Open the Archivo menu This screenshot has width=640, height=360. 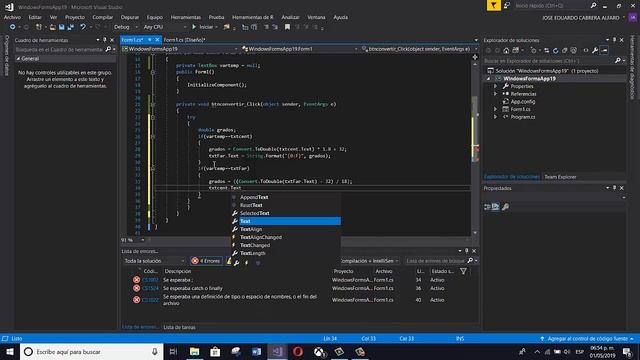pos(12,17)
